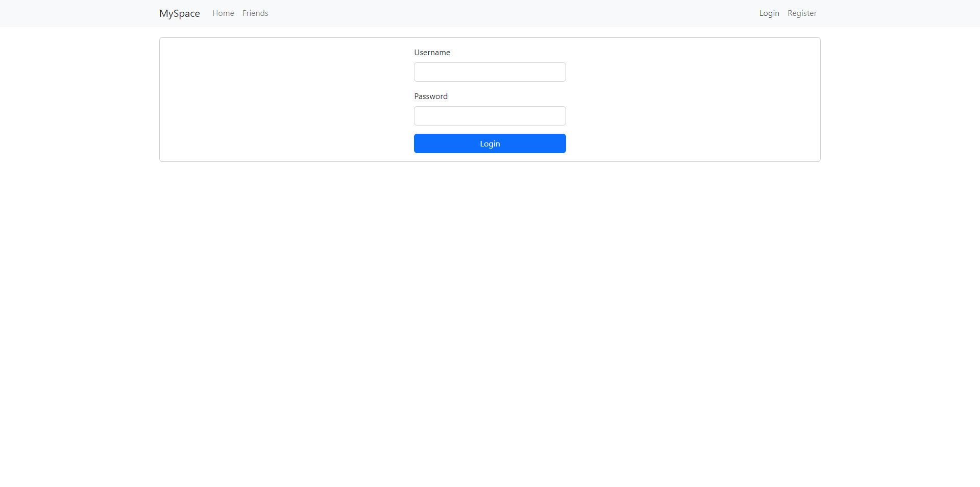The width and height of the screenshot is (980, 487).
Task: Open Register from the top-right navbar
Action: pos(801,13)
